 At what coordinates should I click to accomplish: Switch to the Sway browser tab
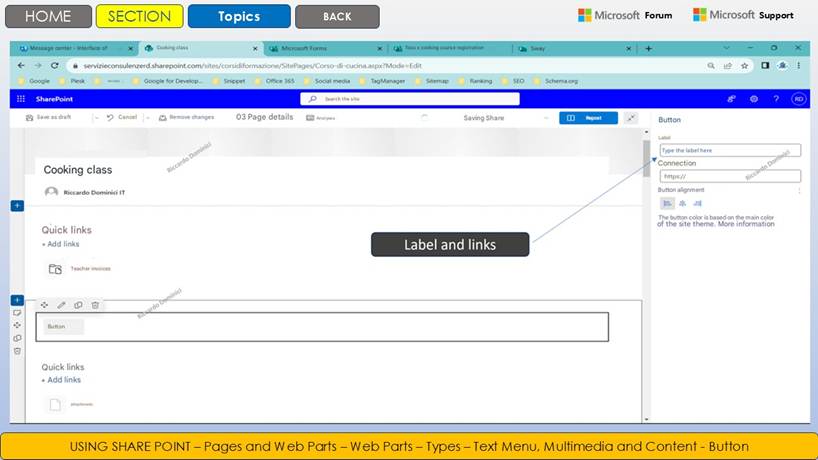pos(574,49)
